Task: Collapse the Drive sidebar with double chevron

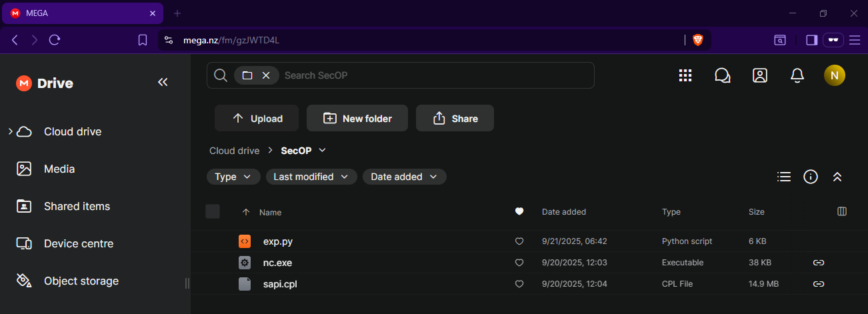Action: [x=163, y=82]
